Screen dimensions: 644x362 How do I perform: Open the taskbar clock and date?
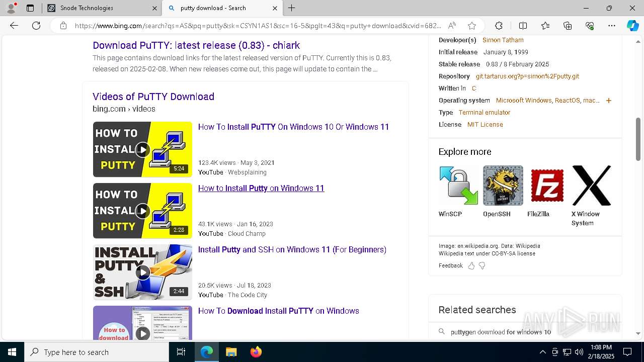click(x=602, y=352)
